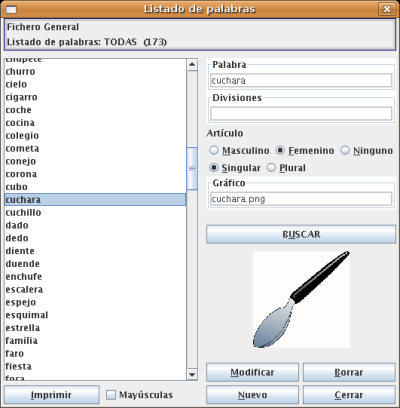400x408 pixels.
Task: Select 'cometa' in the word list
Action: pos(95,148)
